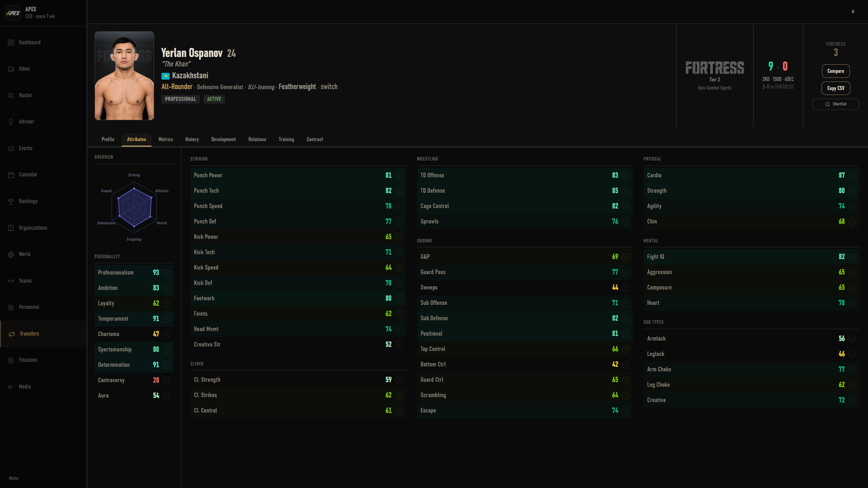Click the Teams icon in sidebar
Screen dimensions: 868x488
pos(11,281)
